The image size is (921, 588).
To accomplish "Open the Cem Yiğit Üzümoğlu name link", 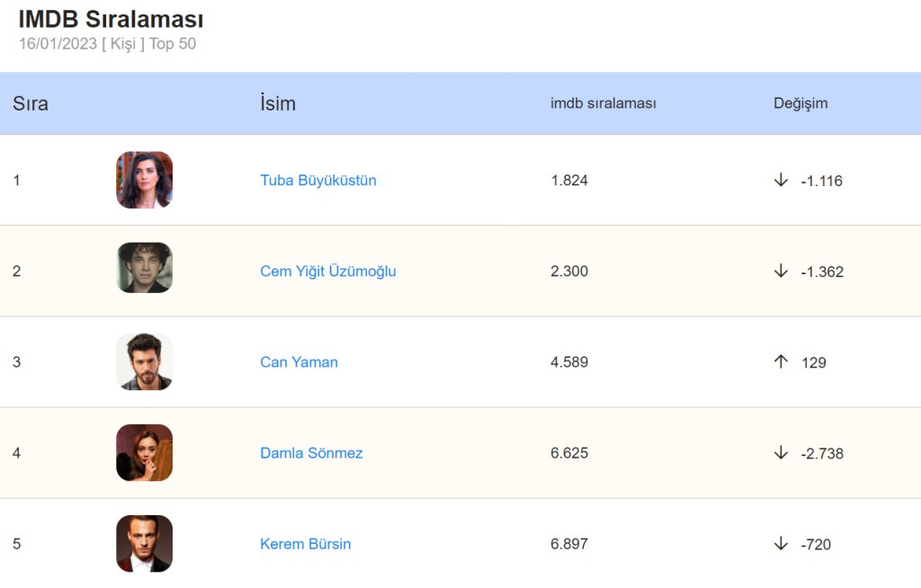I will pos(328,271).
